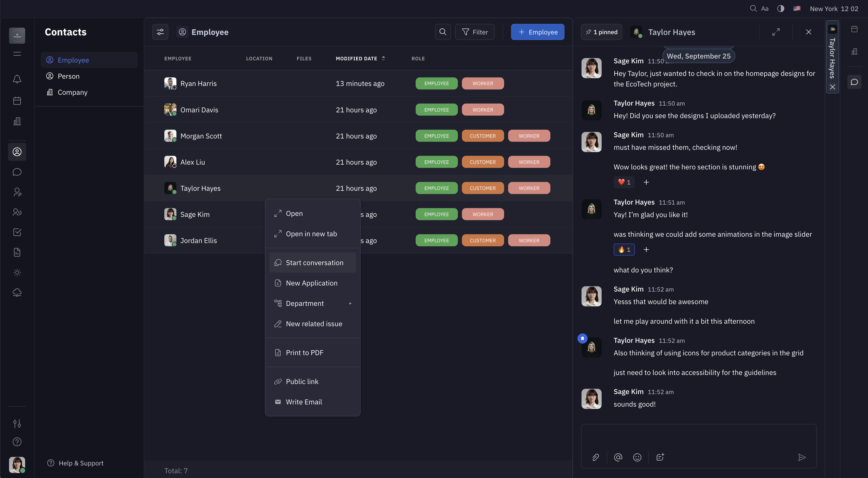Click the blue add Employee button
Image resolution: width=868 pixels, height=478 pixels.
pyautogui.click(x=538, y=32)
